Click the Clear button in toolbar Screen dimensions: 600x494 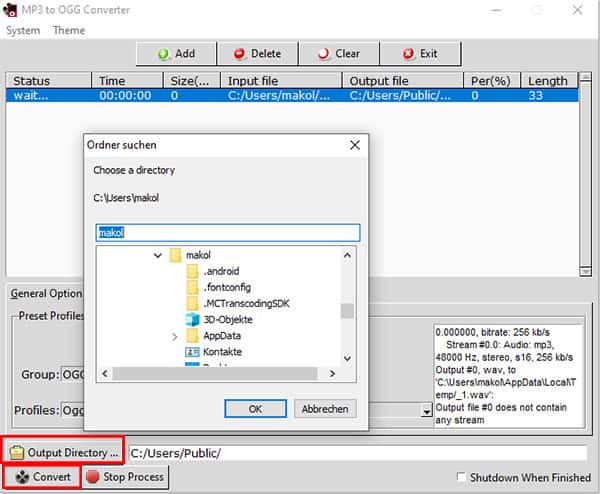[339, 54]
